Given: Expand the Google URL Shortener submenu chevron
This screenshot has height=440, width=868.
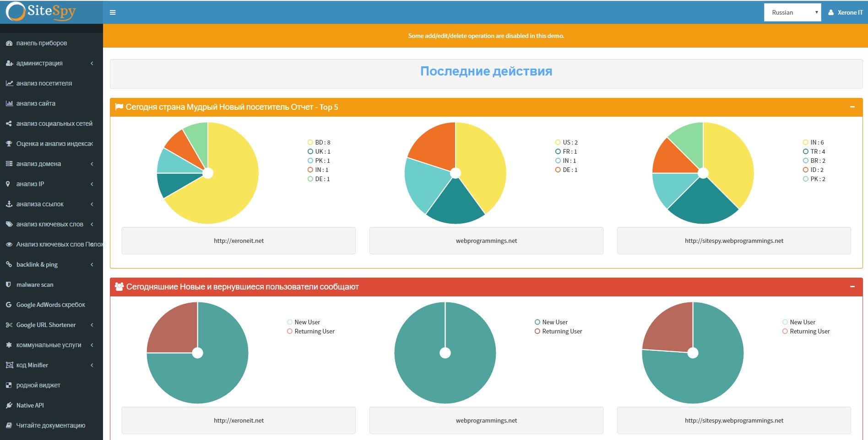Looking at the screenshot, I should [x=92, y=325].
